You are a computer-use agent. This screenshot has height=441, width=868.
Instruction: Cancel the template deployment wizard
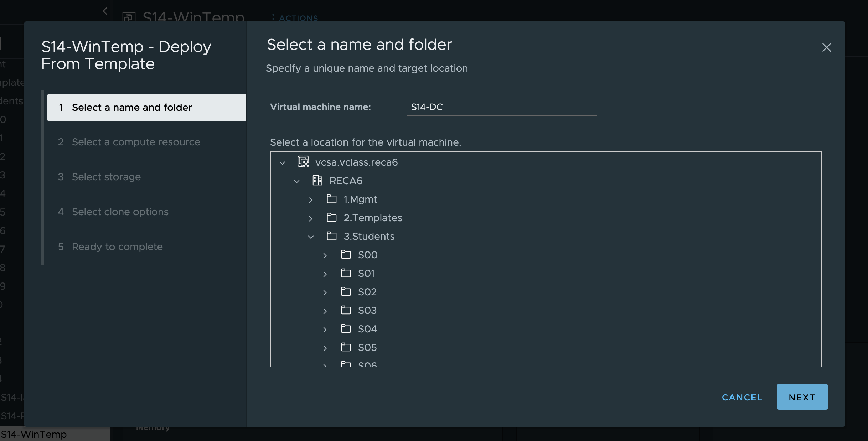[742, 397]
